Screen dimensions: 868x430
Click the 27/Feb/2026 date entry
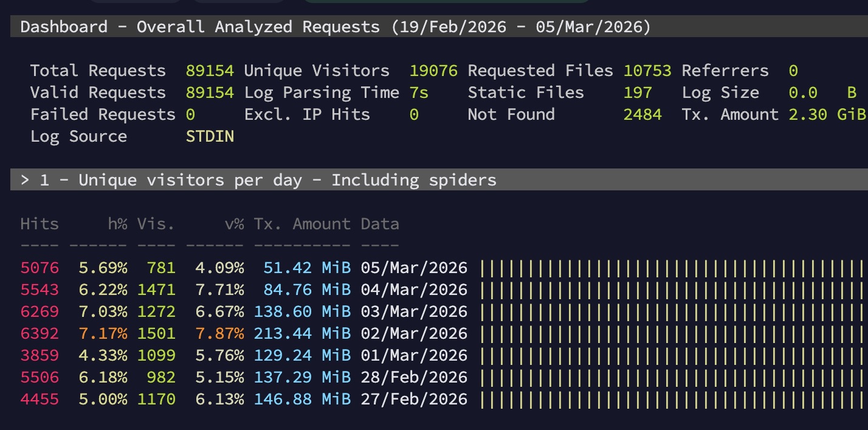(414, 400)
